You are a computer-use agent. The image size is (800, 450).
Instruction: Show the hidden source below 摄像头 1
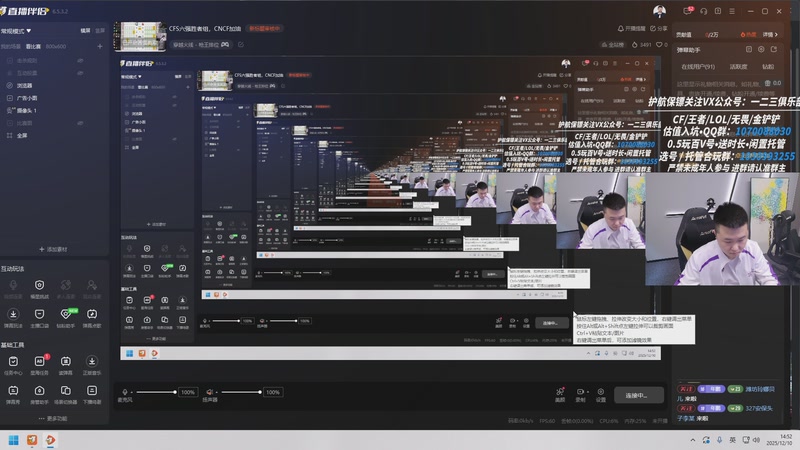[80, 123]
